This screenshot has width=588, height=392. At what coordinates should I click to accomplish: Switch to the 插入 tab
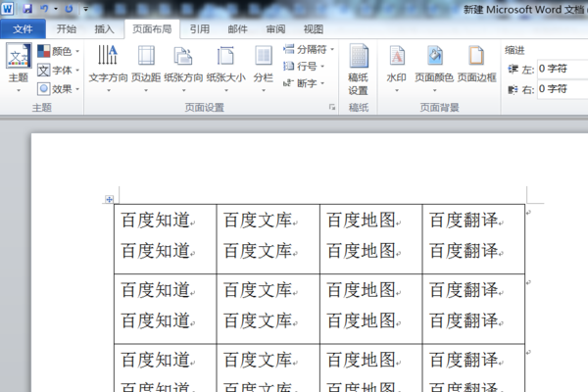104,28
